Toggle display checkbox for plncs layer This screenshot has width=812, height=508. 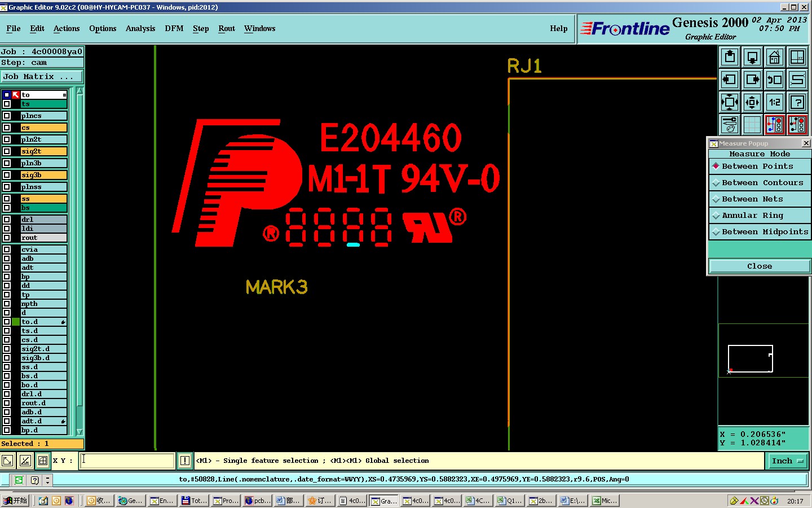point(7,116)
